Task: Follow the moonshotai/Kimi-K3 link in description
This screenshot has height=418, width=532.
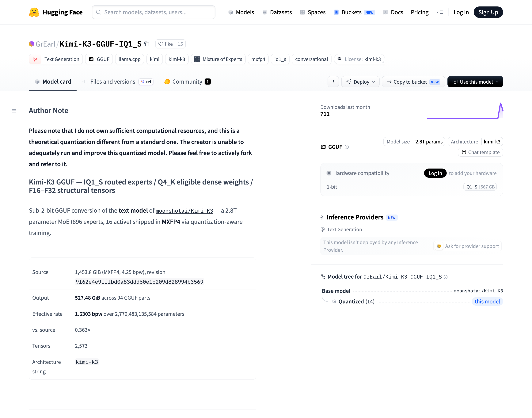Action: point(184,211)
